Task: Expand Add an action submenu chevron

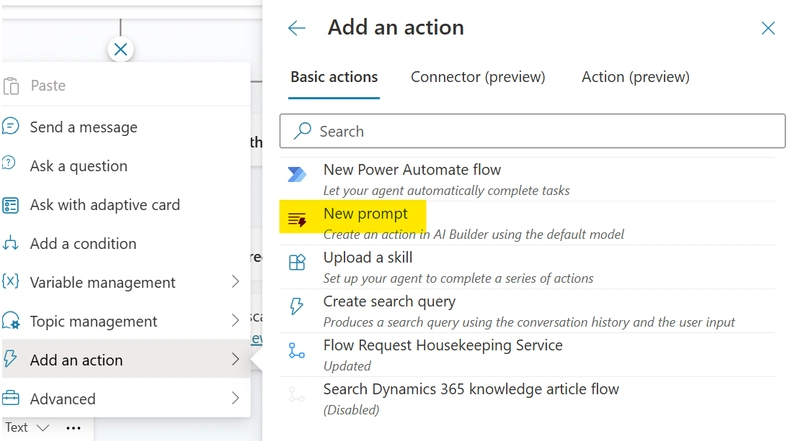Action: click(235, 359)
